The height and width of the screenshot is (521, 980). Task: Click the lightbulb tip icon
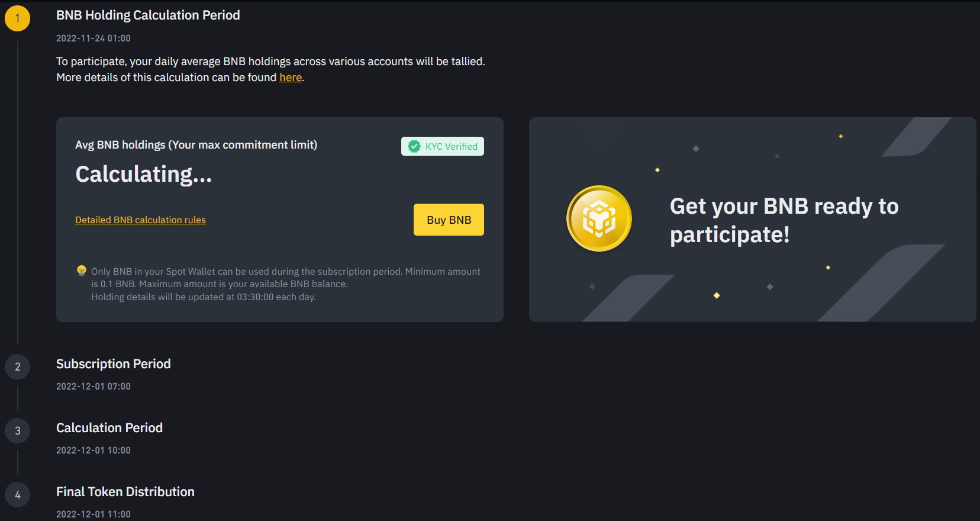(x=82, y=271)
